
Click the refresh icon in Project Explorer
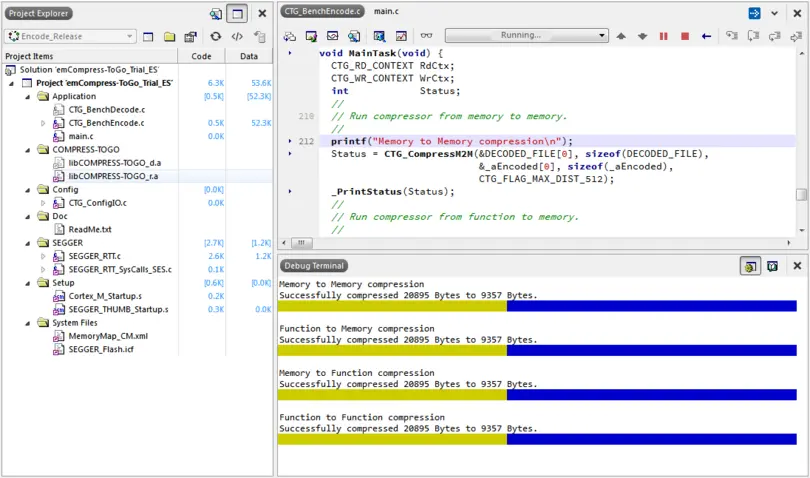(x=215, y=37)
